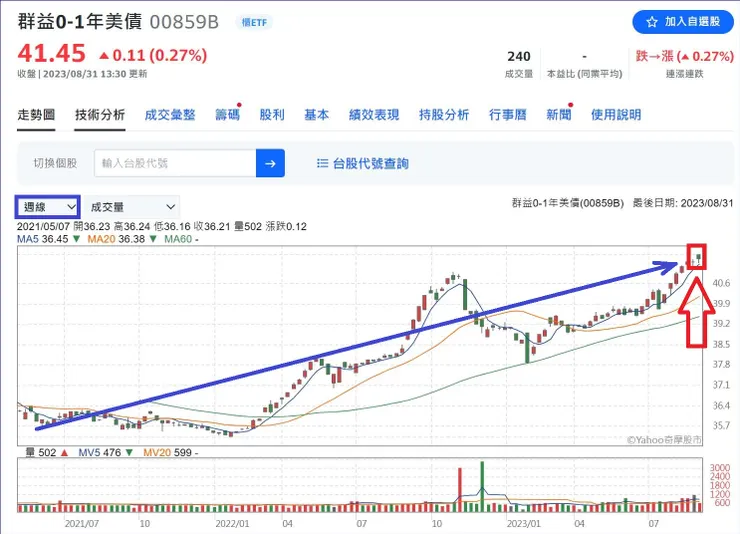Click the tallest green volume bar
This screenshot has height=534, width=740.
pyautogui.click(x=482, y=487)
